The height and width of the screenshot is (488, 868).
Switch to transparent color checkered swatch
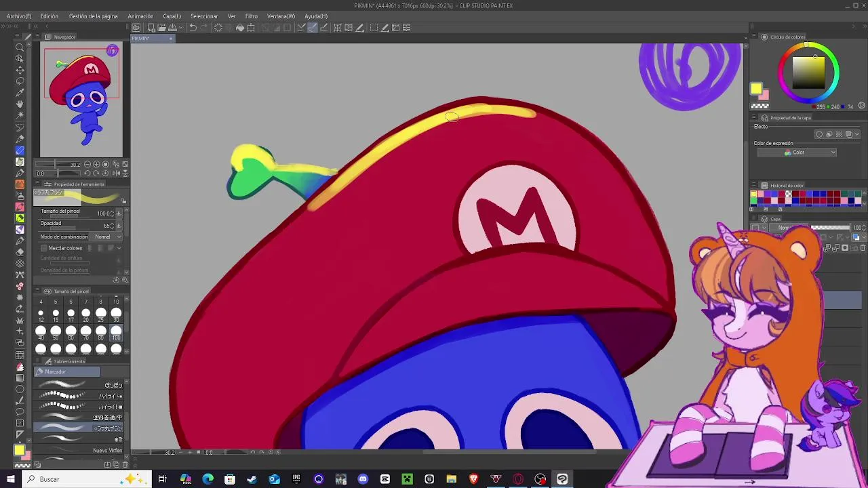(760, 106)
